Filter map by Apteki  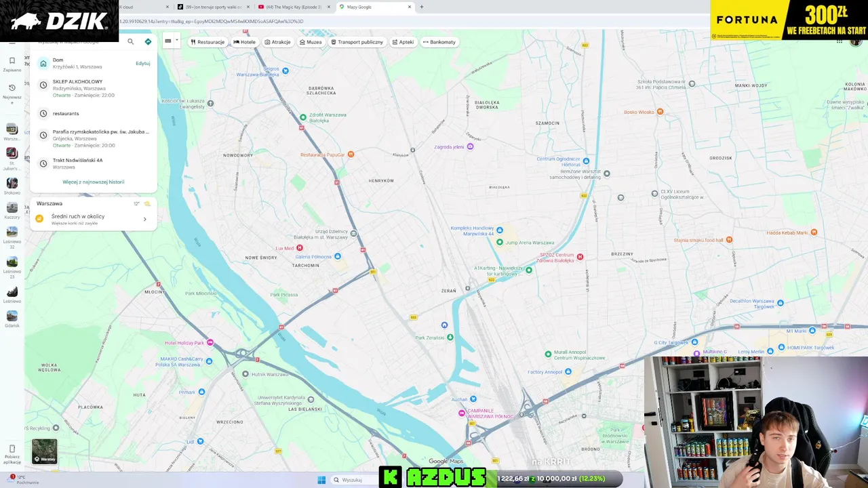(x=403, y=42)
